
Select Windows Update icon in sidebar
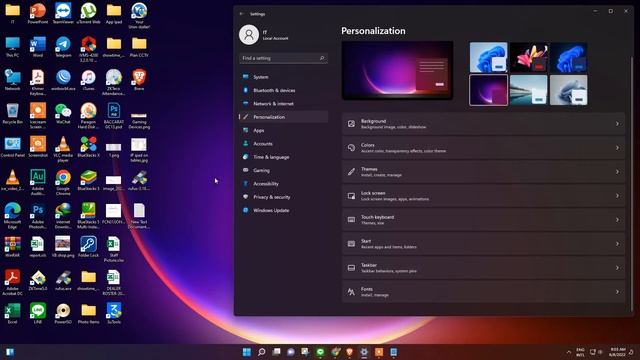point(245,210)
